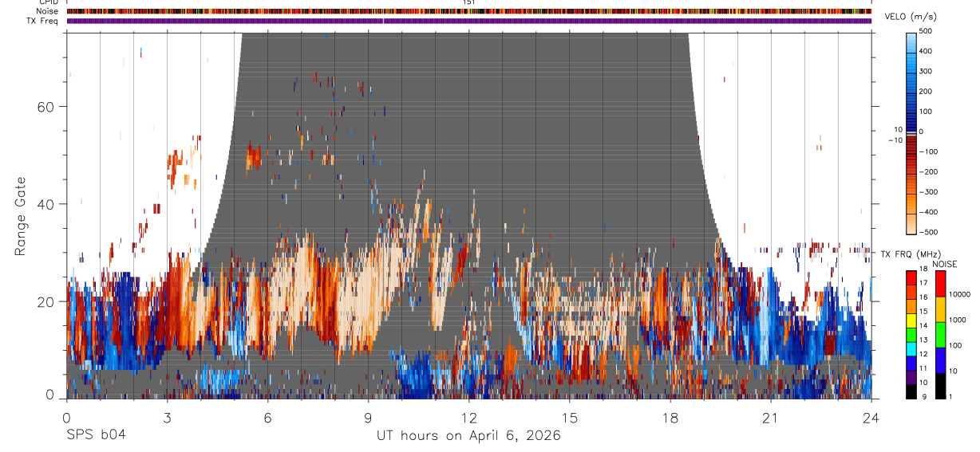This screenshot has width=980, height=452.
Task: Pick the red 17–18 MHz frequency swatch
Action: point(911,278)
